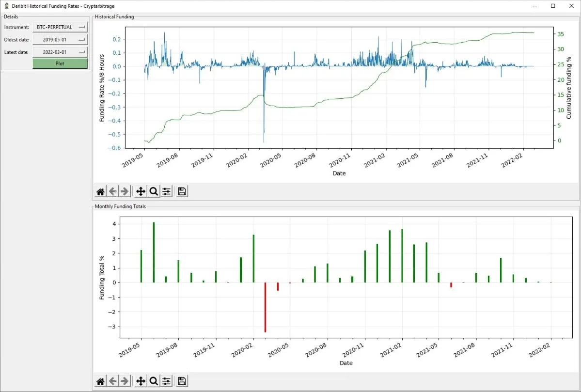
Task: Click the Forward arrow in Monthly Funding Totals toolbar
Action: click(x=125, y=381)
